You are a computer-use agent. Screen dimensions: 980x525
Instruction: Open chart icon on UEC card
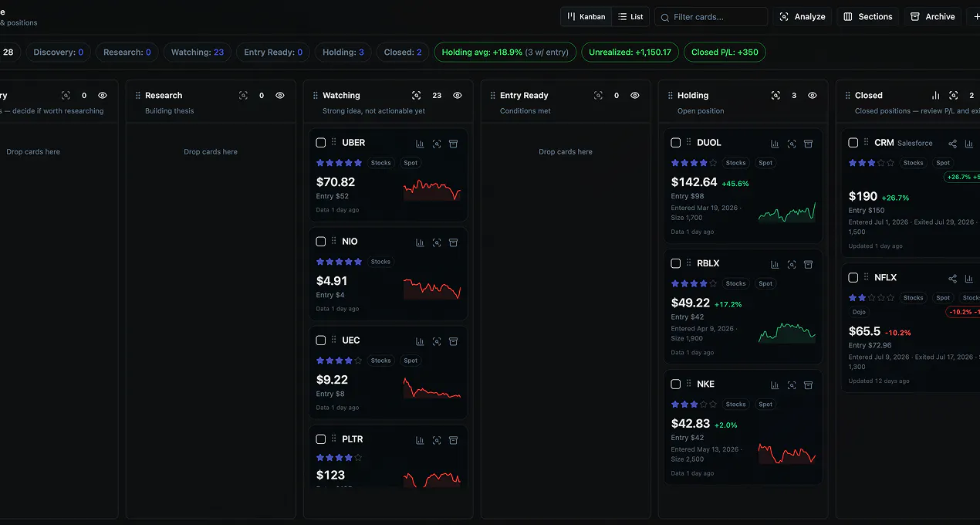tap(420, 341)
